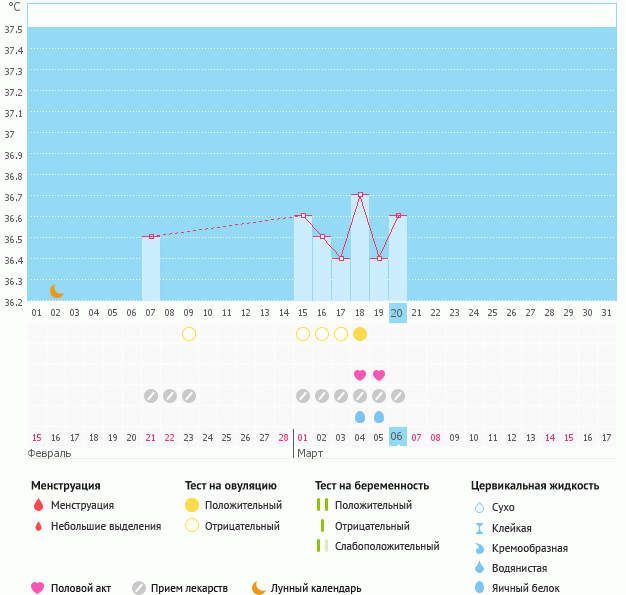626x595 pixels.
Task: Click the pink heart icon under day 19
Action: coord(379,375)
